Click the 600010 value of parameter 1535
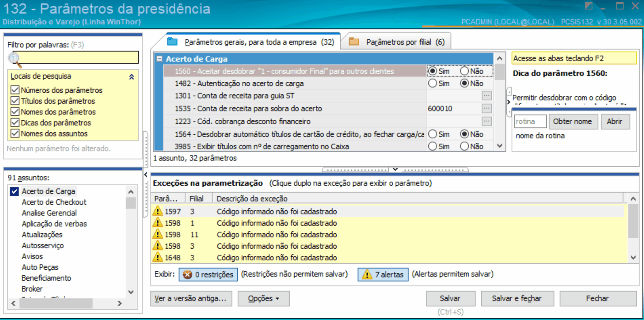 pyautogui.click(x=440, y=108)
